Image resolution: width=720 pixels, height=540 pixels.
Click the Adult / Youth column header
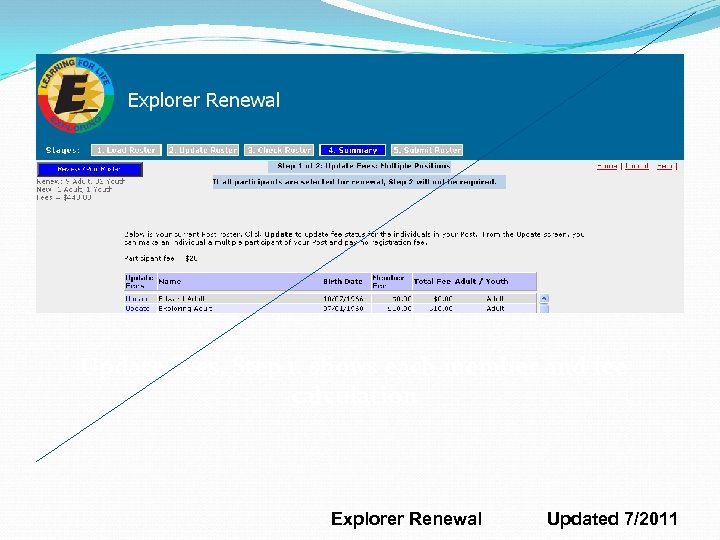point(481,281)
